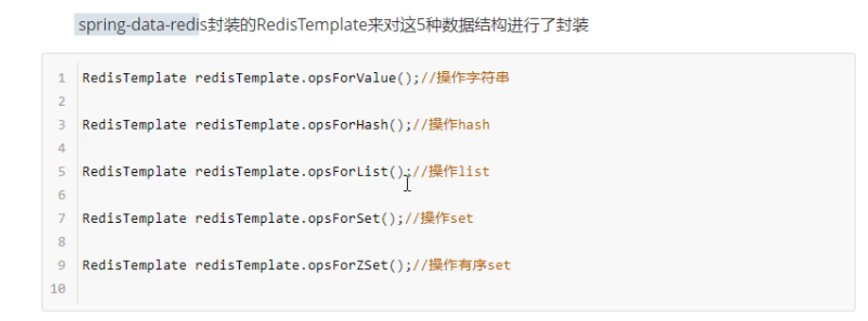Click line number 9 in the gutter
Screen dimensions: 868x321
pos(61,265)
